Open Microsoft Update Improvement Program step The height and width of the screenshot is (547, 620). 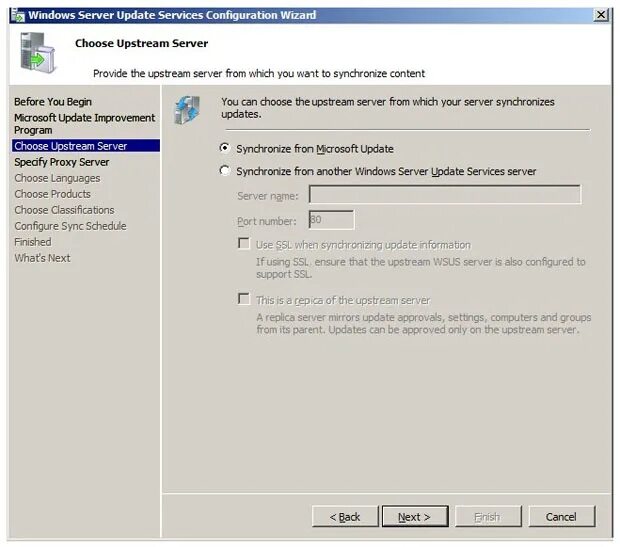tap(85, 124)
